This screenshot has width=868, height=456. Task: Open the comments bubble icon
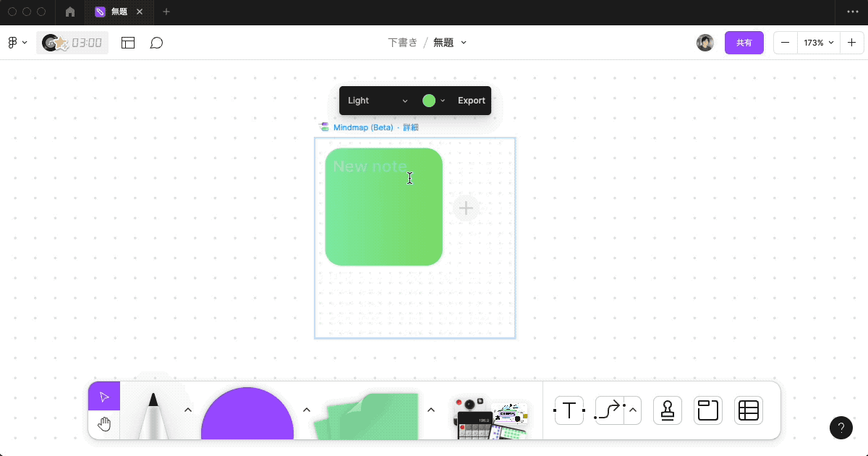pyautogui.click(x=156, y=43)
